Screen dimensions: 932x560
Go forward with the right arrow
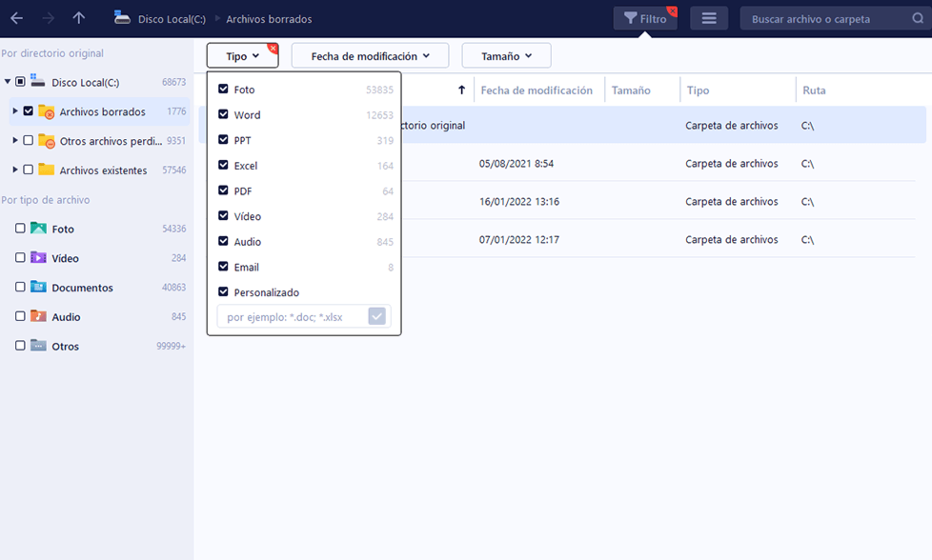tap(49, 18)
